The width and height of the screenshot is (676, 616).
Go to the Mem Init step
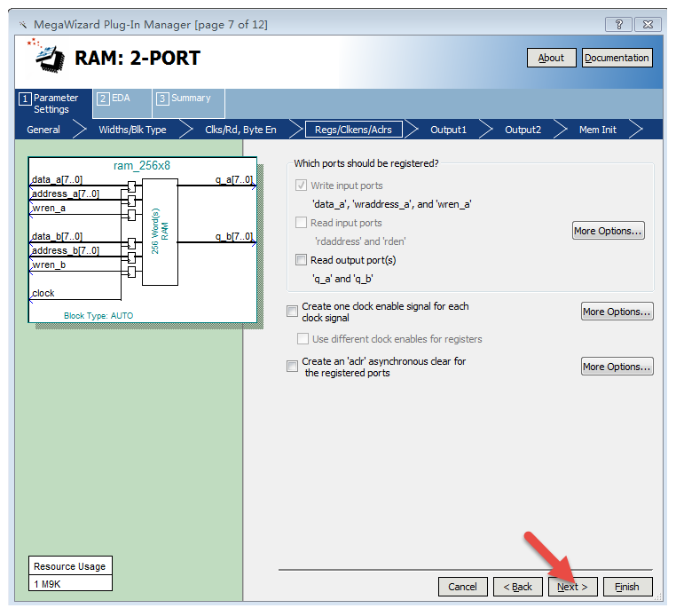[x=598, y=130]
